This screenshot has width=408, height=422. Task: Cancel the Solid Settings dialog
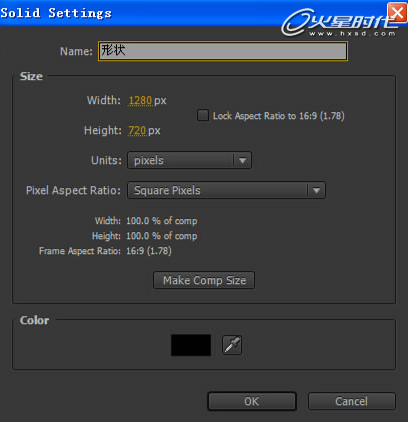(352, 401)
